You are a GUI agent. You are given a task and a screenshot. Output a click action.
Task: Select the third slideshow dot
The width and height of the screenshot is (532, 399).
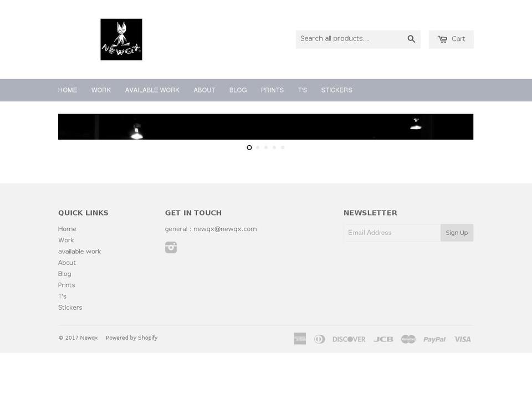266,147
